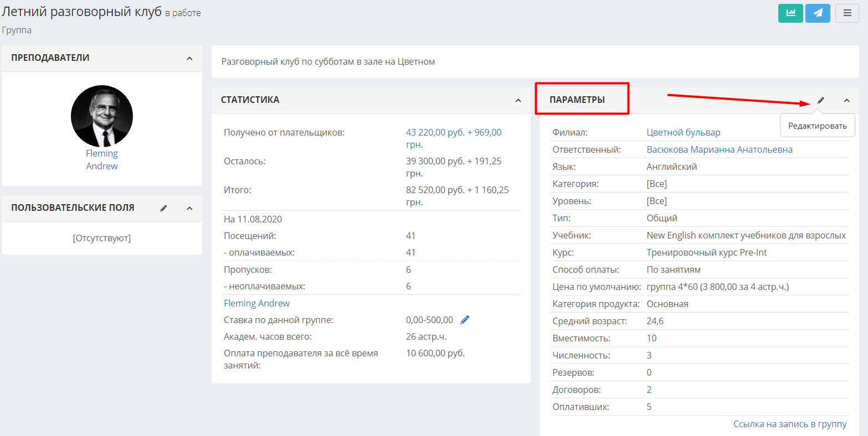Click the Учебник value New English

tap(746, 235)
